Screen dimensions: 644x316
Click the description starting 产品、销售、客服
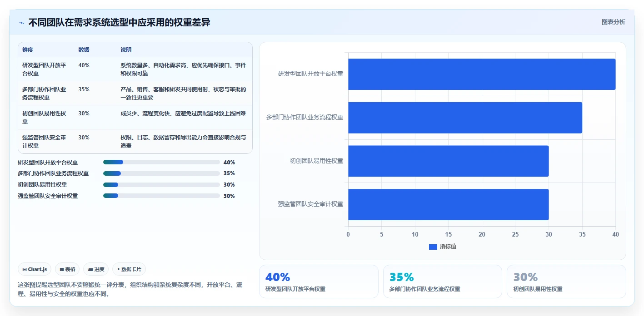[x=183, y=94]
